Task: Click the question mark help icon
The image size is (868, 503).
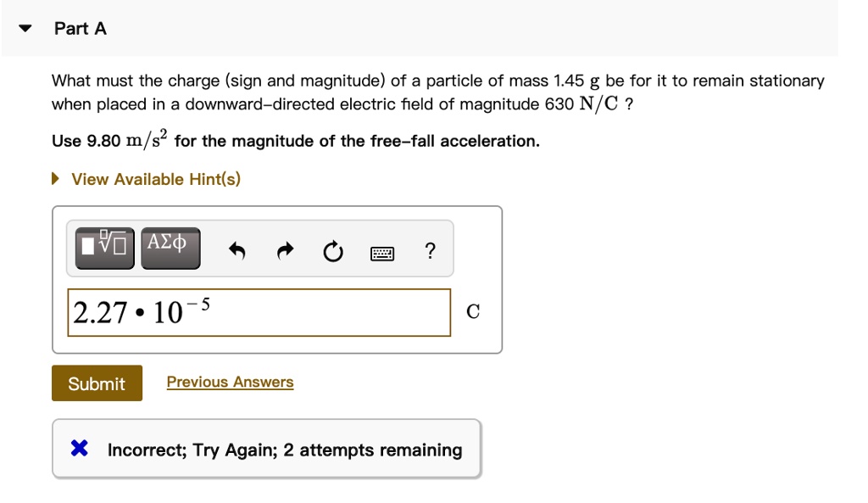Action: [429, 249]
